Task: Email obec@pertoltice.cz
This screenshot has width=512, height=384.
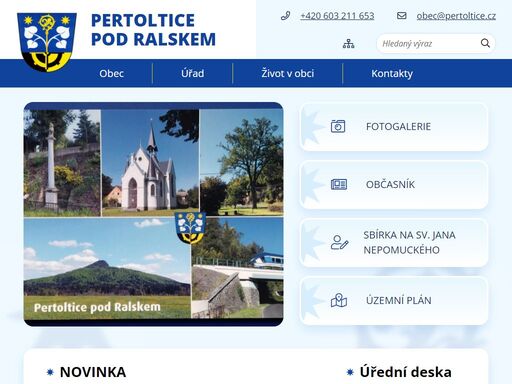Action: tap(456, 16)
